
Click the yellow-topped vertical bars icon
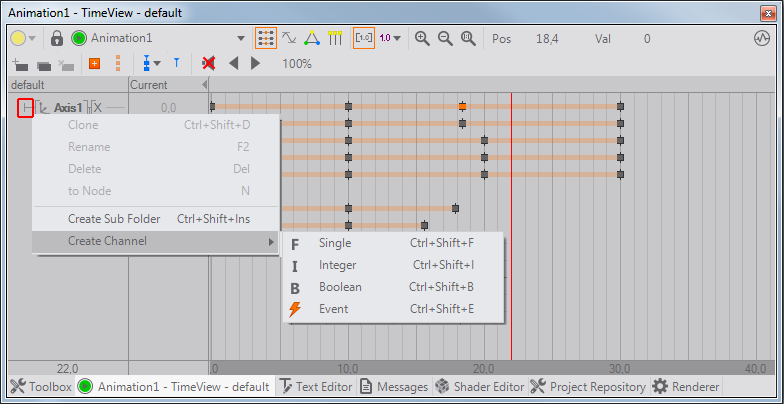pos(333,38)
